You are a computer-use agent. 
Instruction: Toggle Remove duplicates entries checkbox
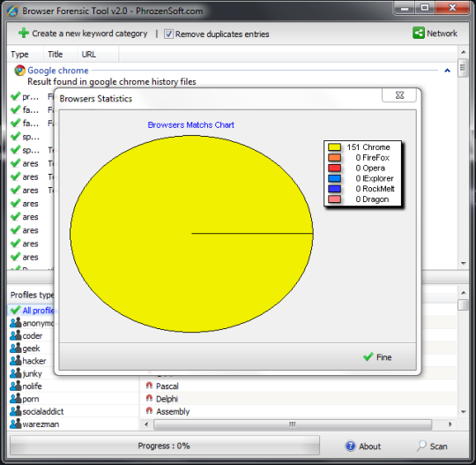(168, 34)
